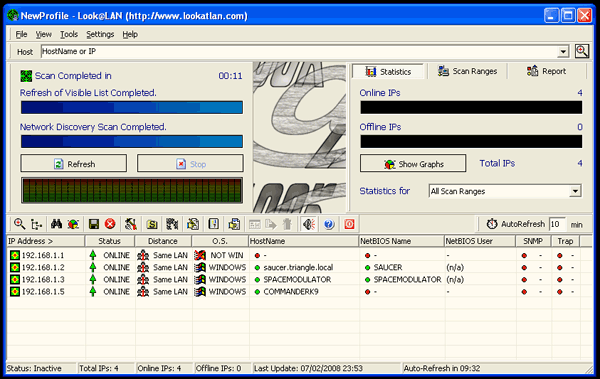Open the Tools menu
This screenshot has width=600, height=379.
(x=69, y=34)
